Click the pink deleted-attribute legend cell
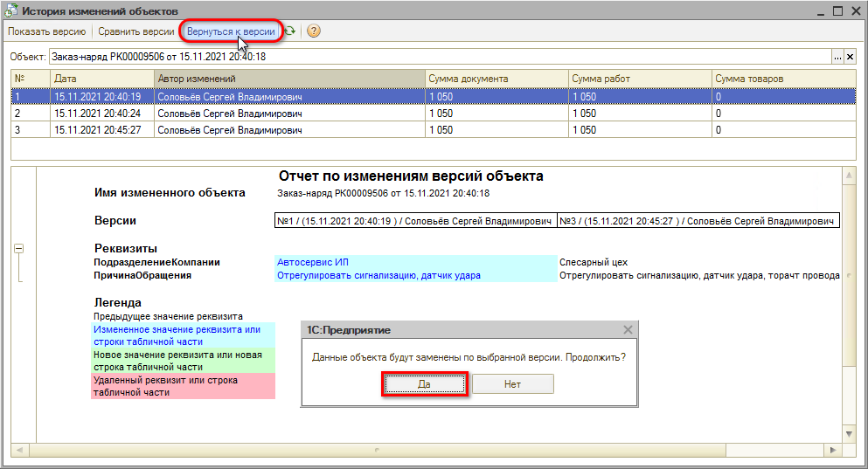The image size is (868, 469). [183, 387]
